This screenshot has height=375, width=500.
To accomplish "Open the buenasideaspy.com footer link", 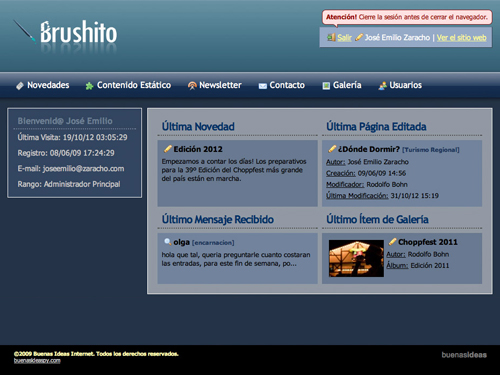I will (37, 361).
